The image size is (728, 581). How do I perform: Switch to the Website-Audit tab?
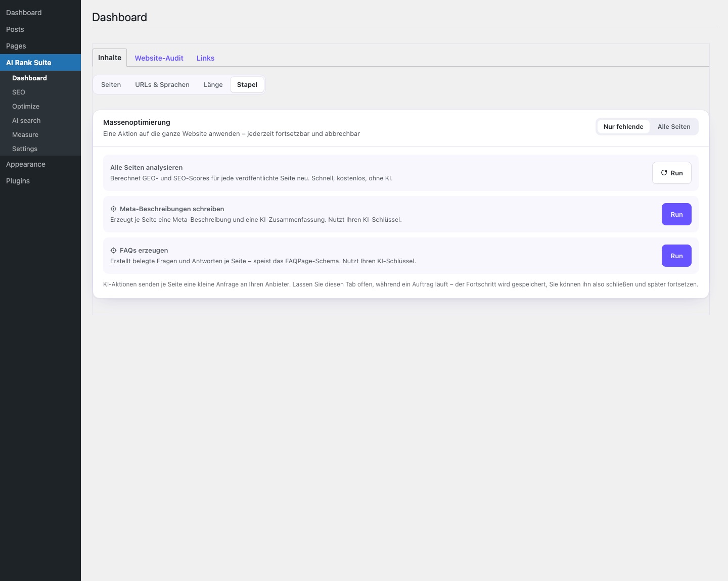tap(159, 58)
